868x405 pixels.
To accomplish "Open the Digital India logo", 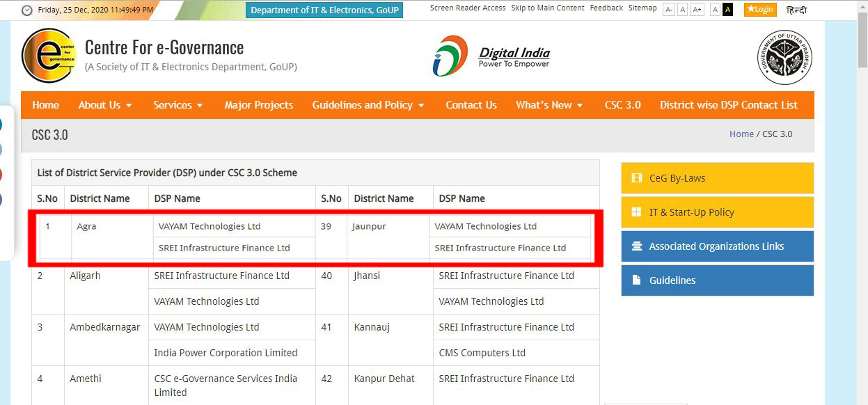I will pos(491,56).
